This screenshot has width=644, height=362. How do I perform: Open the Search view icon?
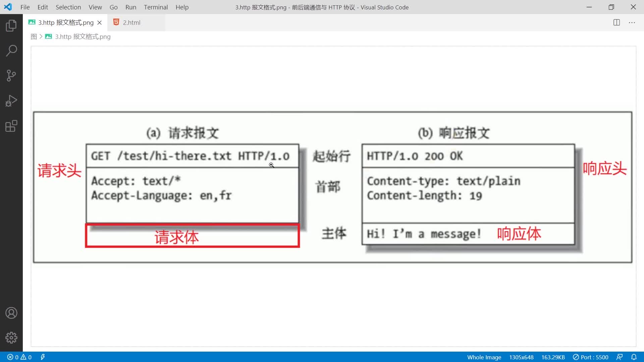[11, 51]
